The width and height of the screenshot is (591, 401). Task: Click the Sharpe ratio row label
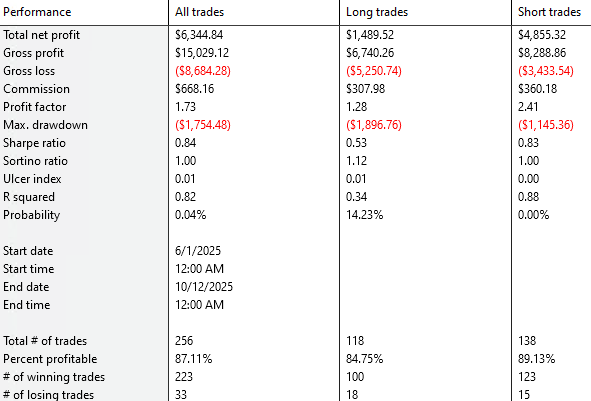click(x=34, y=143)
